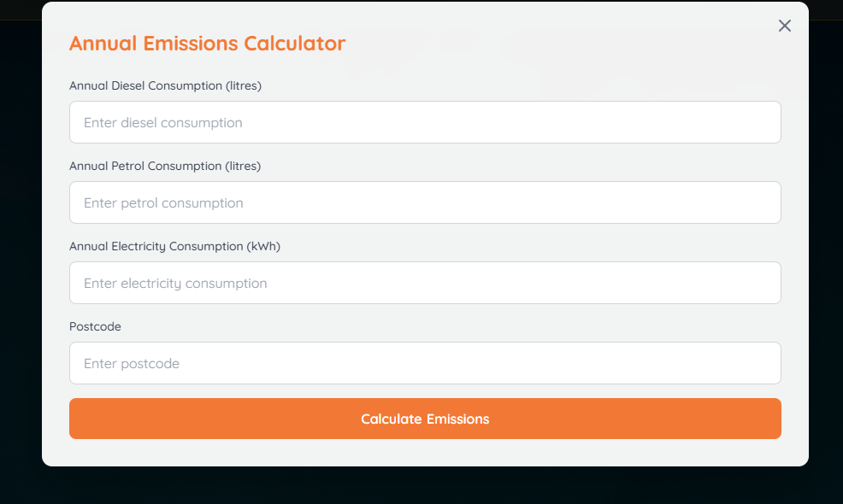The image size is (843, 504).
Task: Click the Annual Diesel Consumption (litres) label
Action: [165, 85]
